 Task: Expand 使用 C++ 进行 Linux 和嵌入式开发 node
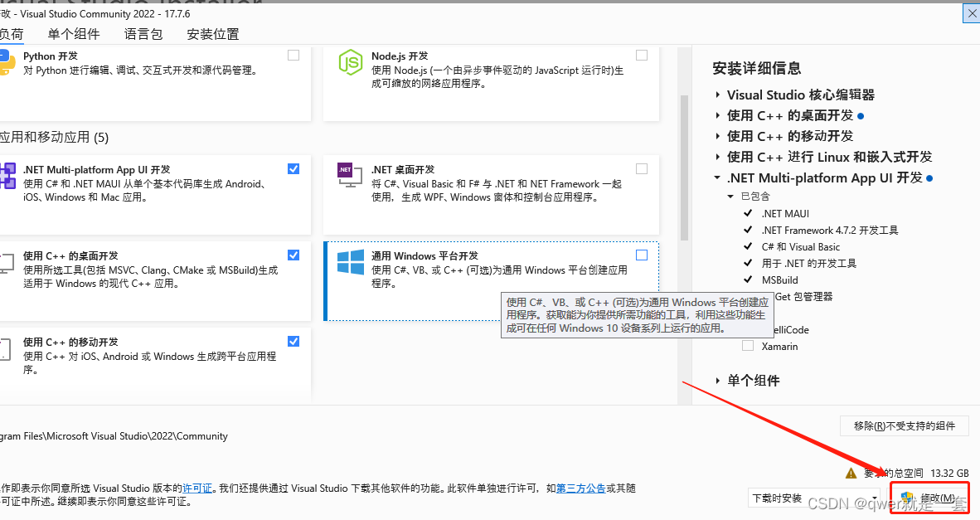[717, 157]
